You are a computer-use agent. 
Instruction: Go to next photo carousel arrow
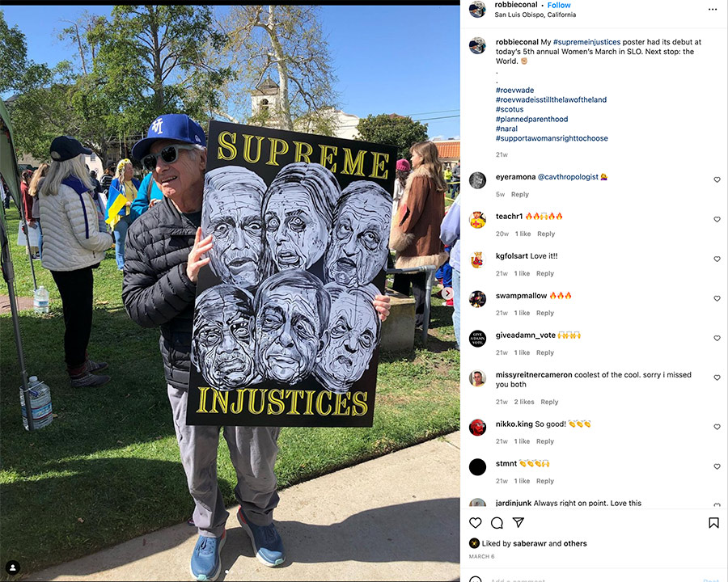[447, 293]
